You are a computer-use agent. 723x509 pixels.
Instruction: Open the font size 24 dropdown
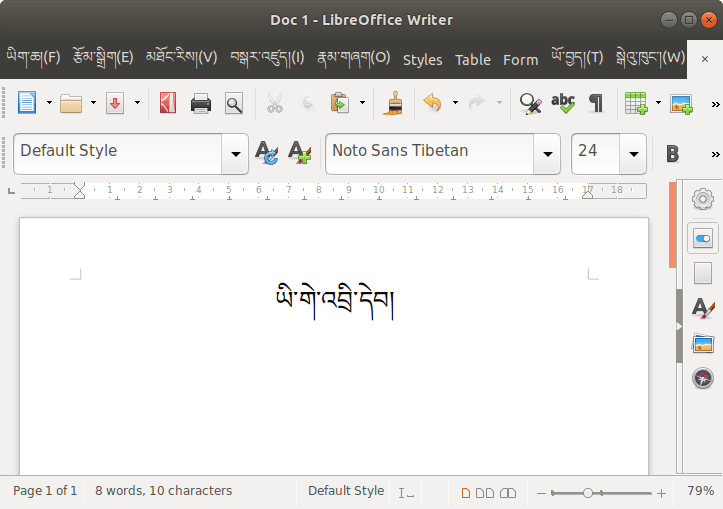click(x=633, y=154)
